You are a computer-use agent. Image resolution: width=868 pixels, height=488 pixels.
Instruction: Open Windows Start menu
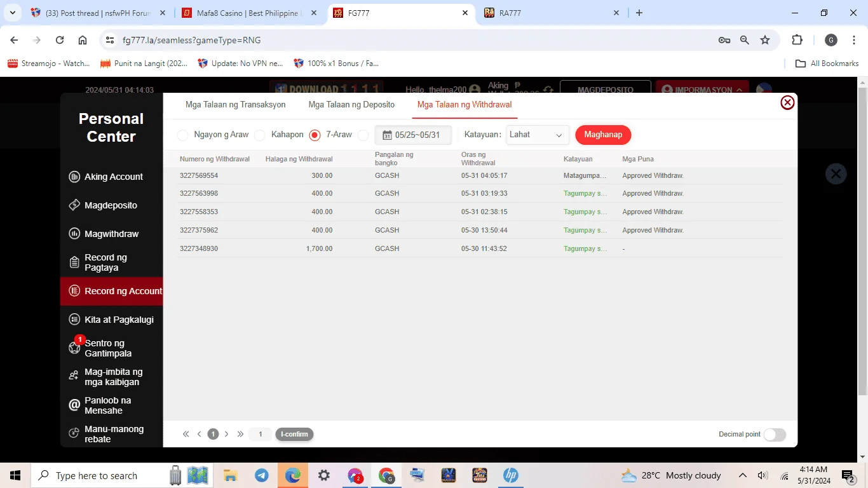(x=15, y=475)
